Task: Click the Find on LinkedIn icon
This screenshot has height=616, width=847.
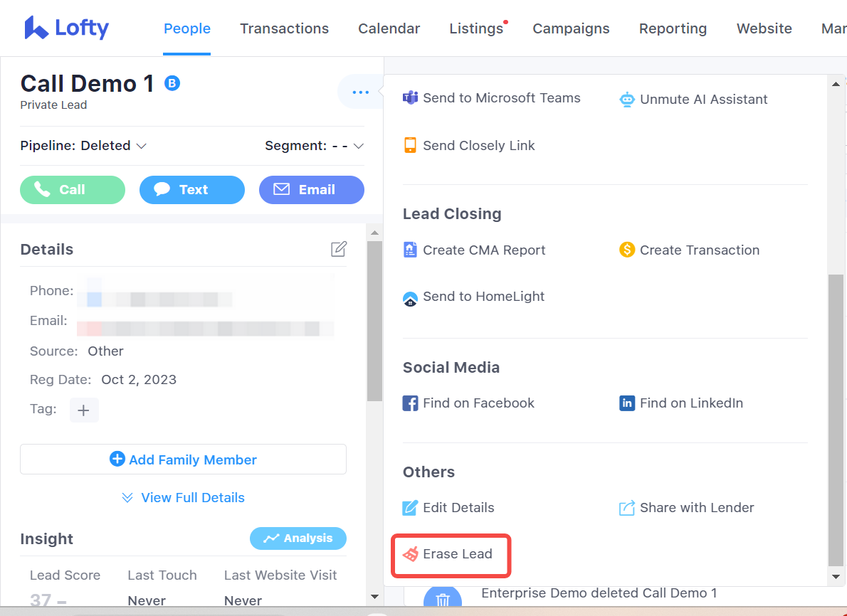Action: [x=627, y=403]
